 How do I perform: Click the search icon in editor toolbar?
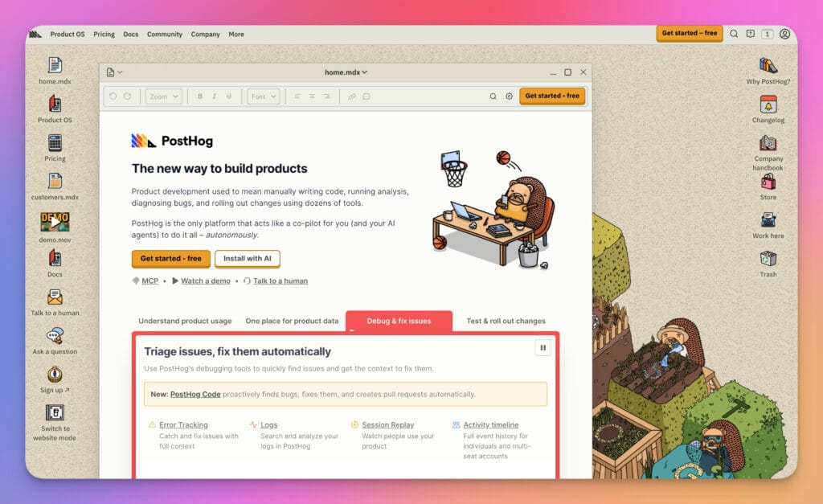(493, 96)
